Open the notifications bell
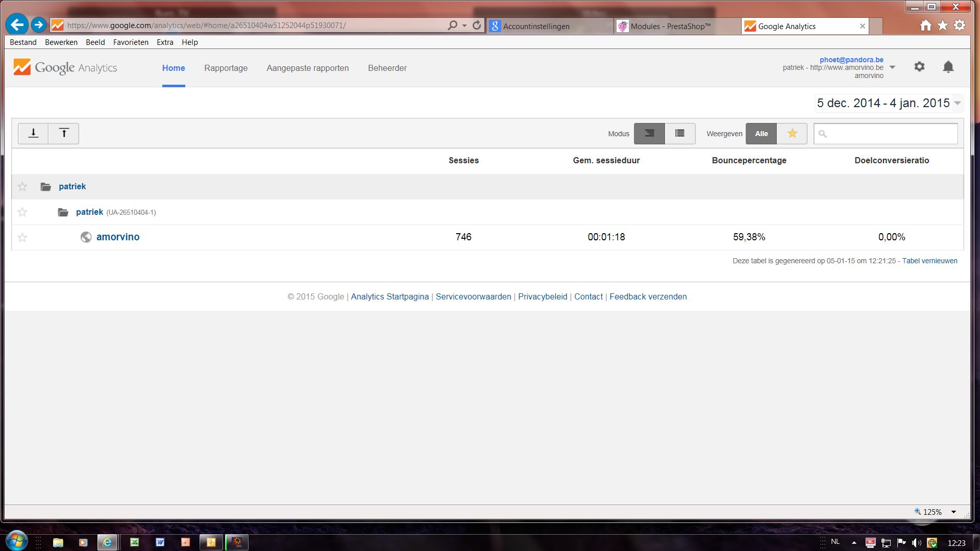The width and height of the screenshot is (980, 551). click(948, 67)
